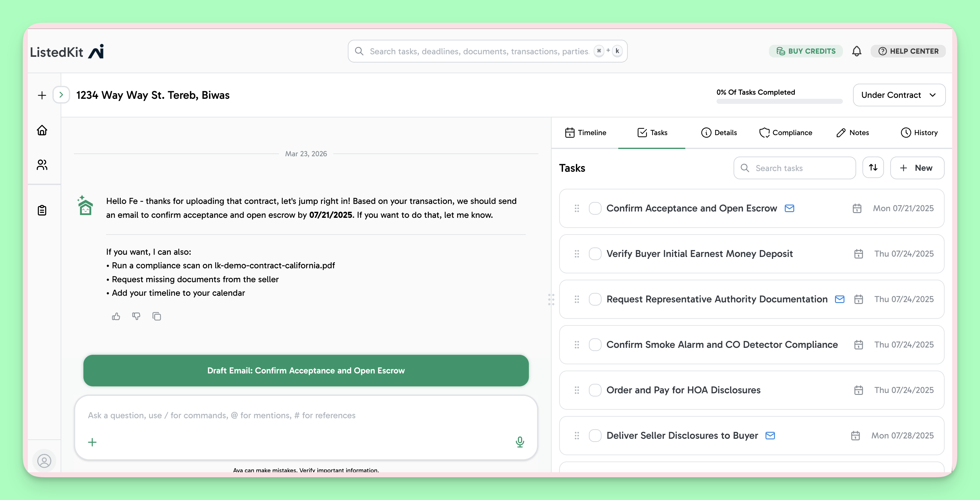Check Verify Buyer Initial Earnest Money Deposit
Screen dimensions: 980x500
tap(595, 253)
